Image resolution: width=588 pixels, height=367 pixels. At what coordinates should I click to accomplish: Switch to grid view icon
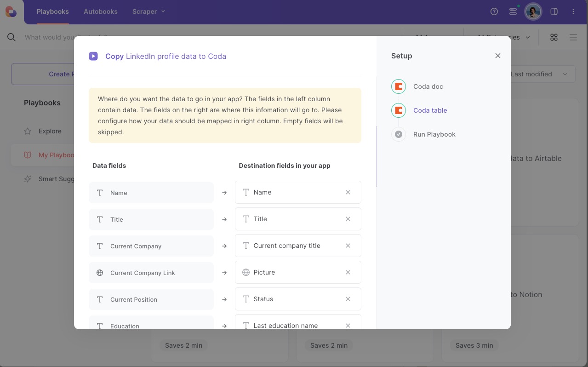tap(554, 37)
